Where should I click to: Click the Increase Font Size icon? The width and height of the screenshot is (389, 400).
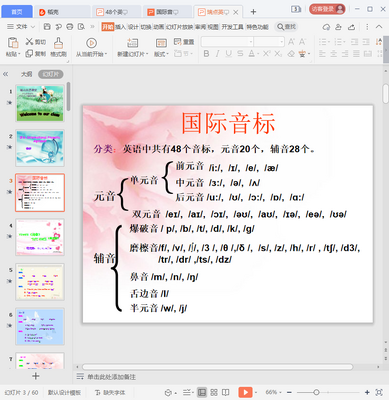pyautogui.click(x=291, y=42)
